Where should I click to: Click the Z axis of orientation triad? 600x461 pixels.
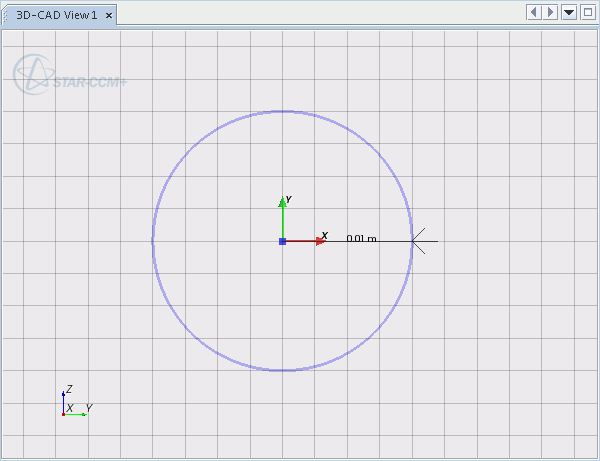coord(64,399)
